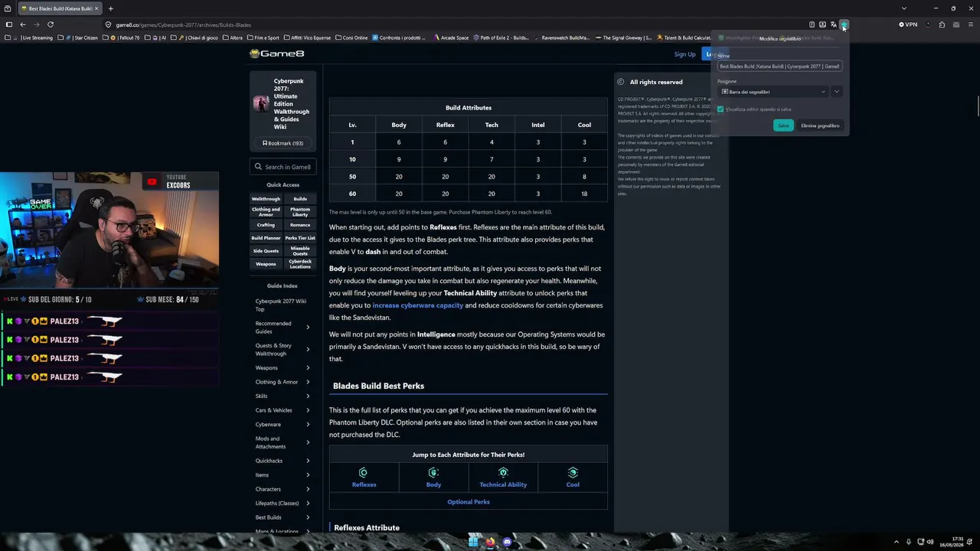Expand the Cyberware guide index entry
This screenshot has width=980, height=551.
[x=308, y=425]
